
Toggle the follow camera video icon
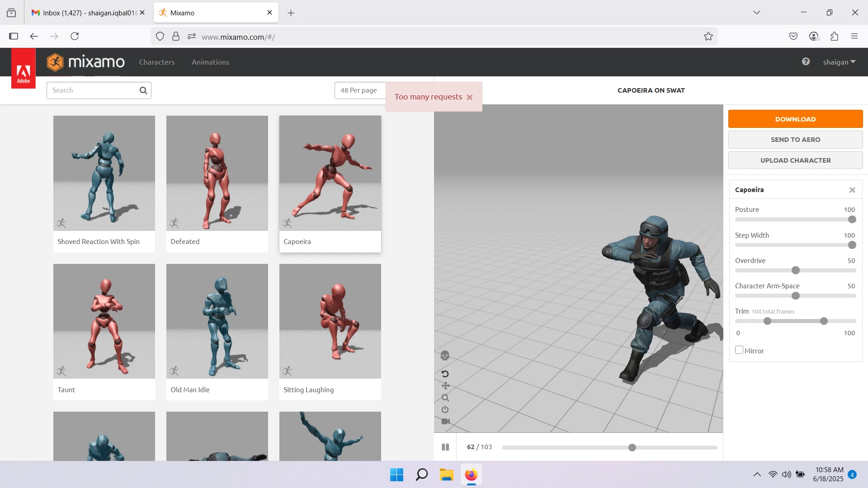click(445, 421)
